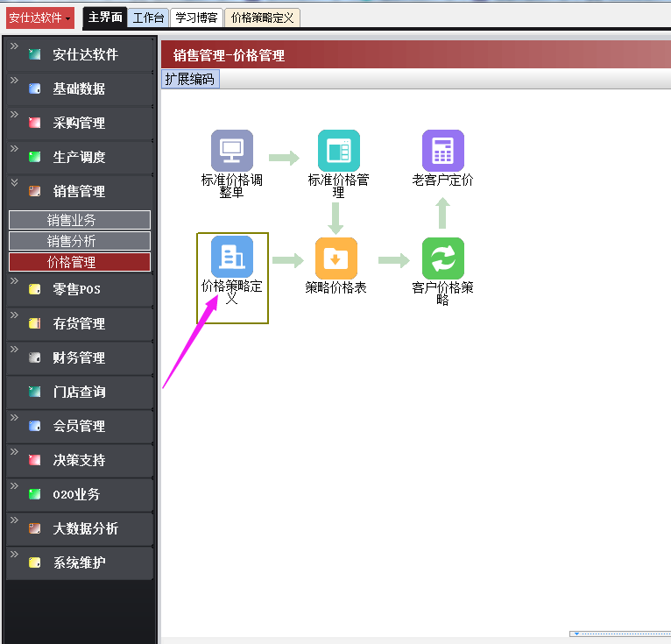Image resolution: width=671 pixels, height=644 pixels.
Task: Switch to the 主界面 tab
Action: coord(105,18)
